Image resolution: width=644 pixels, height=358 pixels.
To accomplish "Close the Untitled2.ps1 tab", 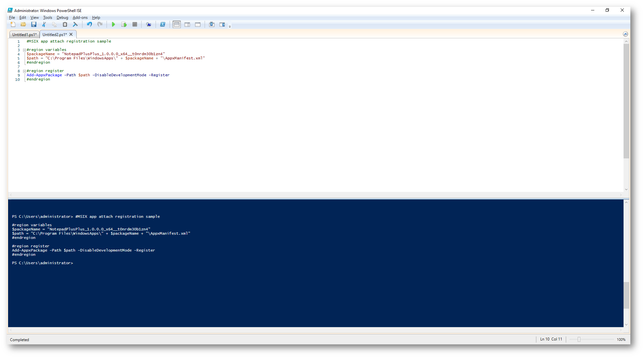I will pyautogui.click(x=71, y=34).
